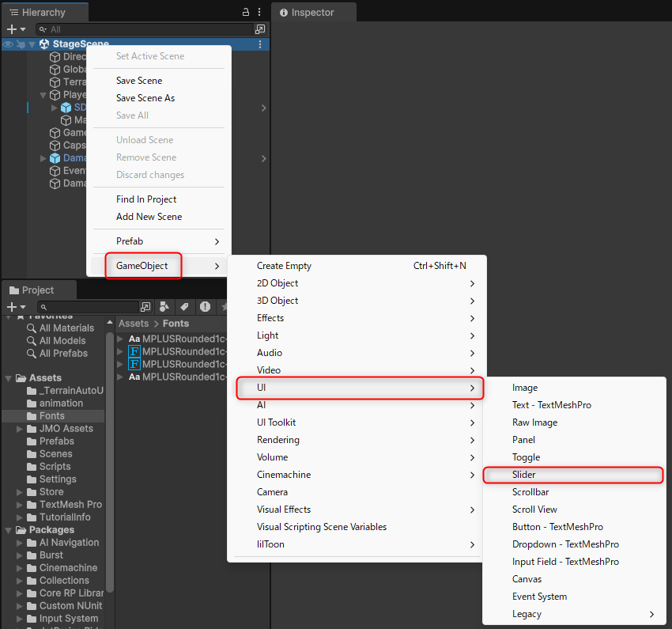Open the Hierarchy panel three-dot options menu
The width and height of the screenshot is (672, 629).
(x=259, y=13)
